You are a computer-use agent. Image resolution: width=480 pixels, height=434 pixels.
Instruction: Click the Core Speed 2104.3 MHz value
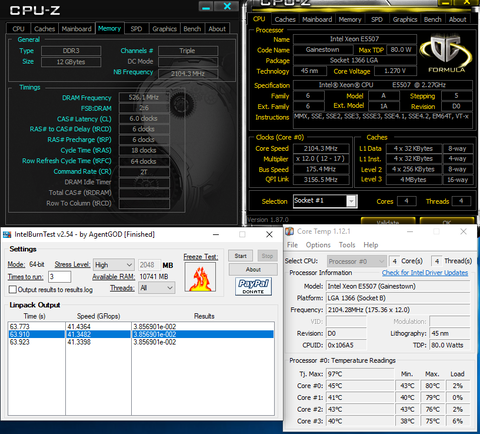point(321,149)
